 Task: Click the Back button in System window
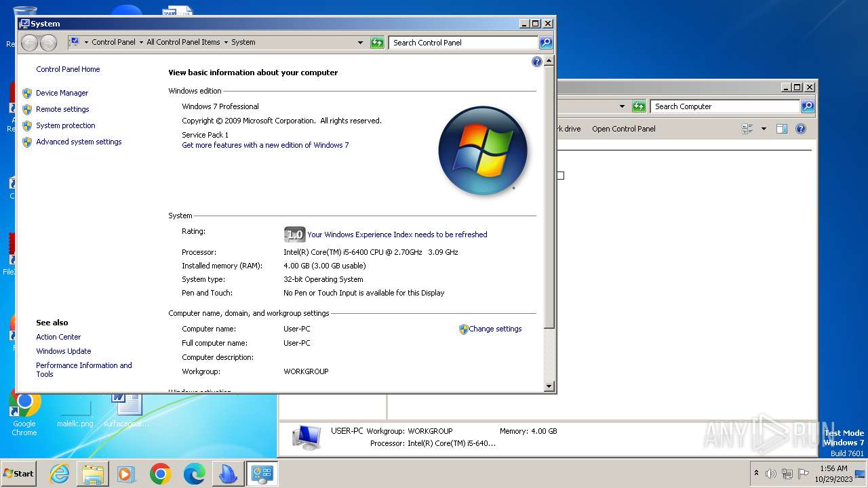29,43
